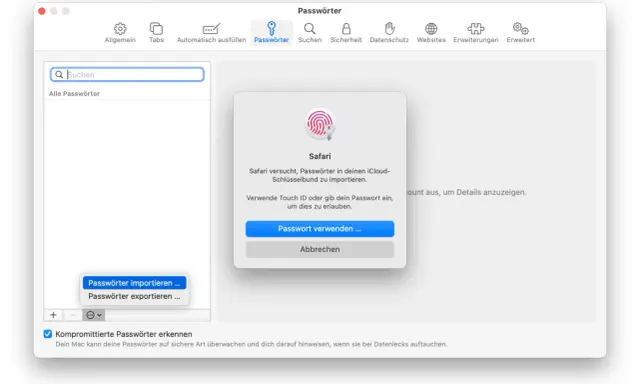
Task: Open Automatisch ausfüllen settings
Action: tap(211, 32)
